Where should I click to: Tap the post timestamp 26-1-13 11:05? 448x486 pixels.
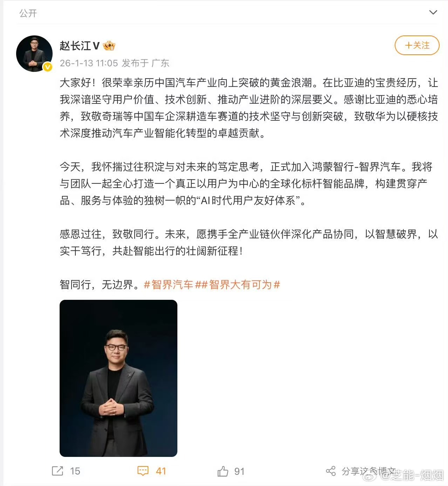(89, 63)
